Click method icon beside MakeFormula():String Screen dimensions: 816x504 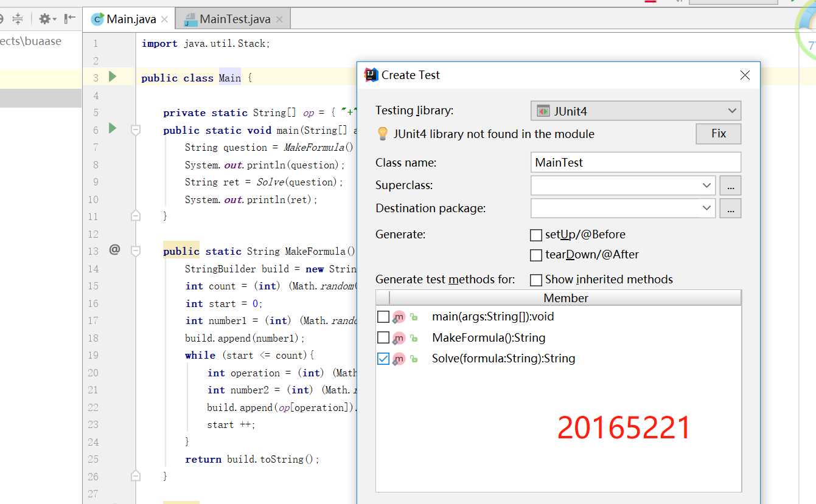coord(399,338)
